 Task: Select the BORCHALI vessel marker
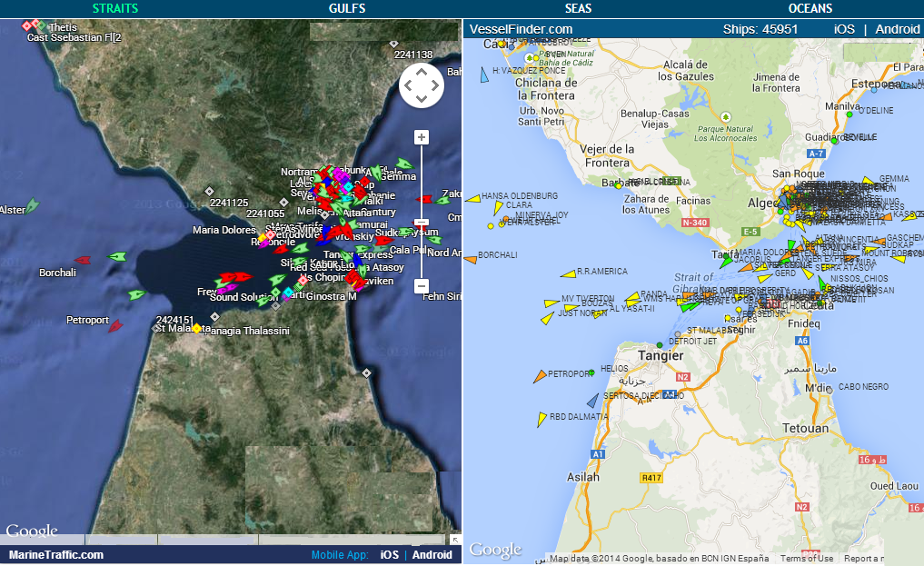coord(470,259)
